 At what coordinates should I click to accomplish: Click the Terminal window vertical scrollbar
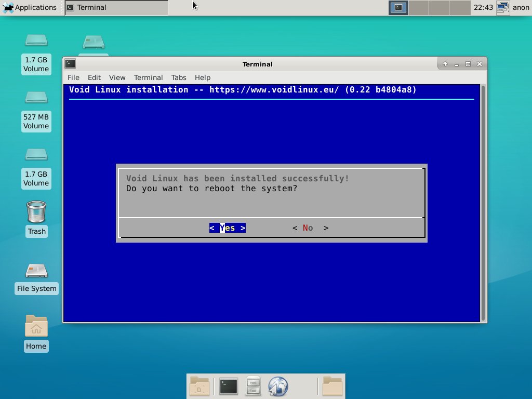tap(483, 203)
